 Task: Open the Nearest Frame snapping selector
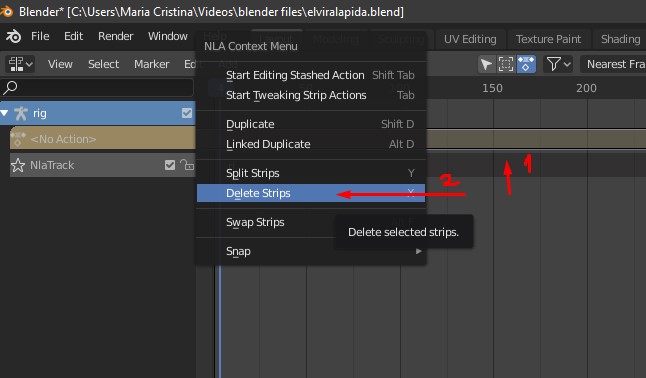coord(613,64)
